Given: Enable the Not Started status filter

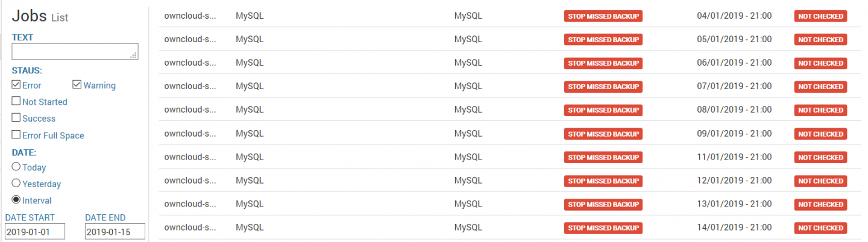Looking at the screenshot, I should [16, 101].
